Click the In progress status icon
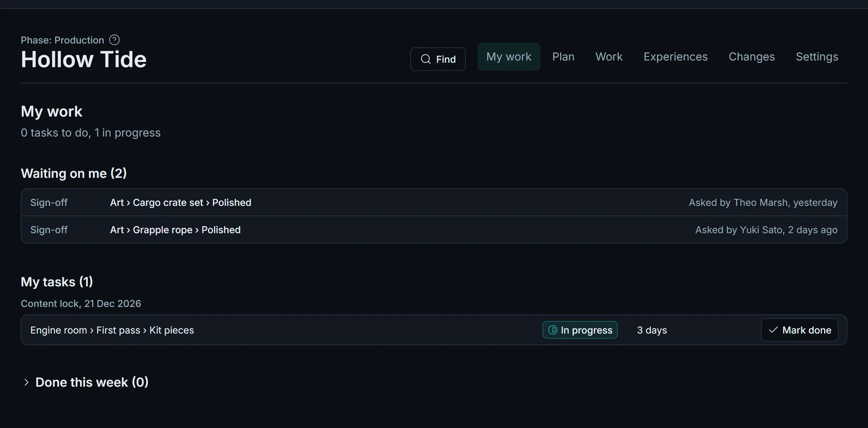Image resolution: width=868 pixels, height=428 pixels. tap(552, 330)
